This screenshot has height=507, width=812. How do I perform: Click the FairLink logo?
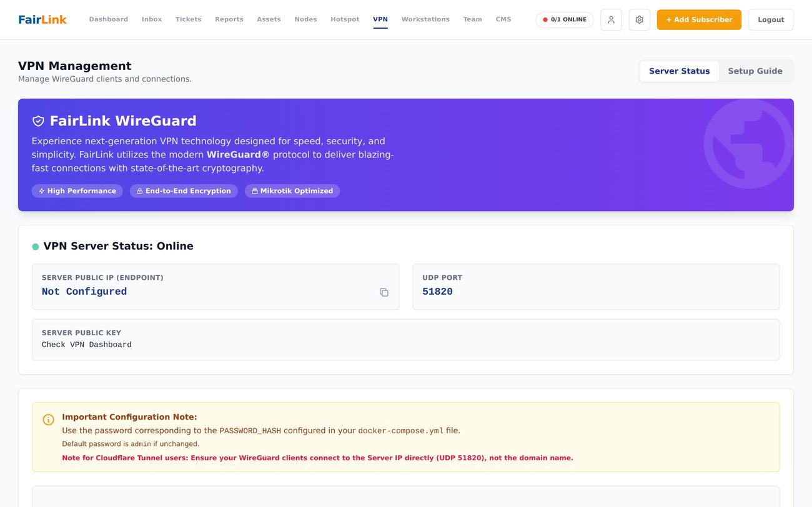pyautogui.click(x=42, y=19)
